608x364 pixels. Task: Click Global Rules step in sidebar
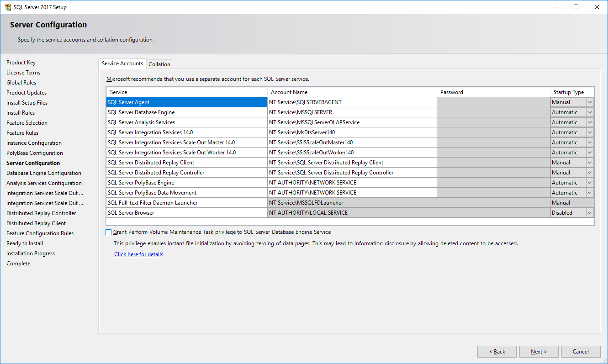21,83
